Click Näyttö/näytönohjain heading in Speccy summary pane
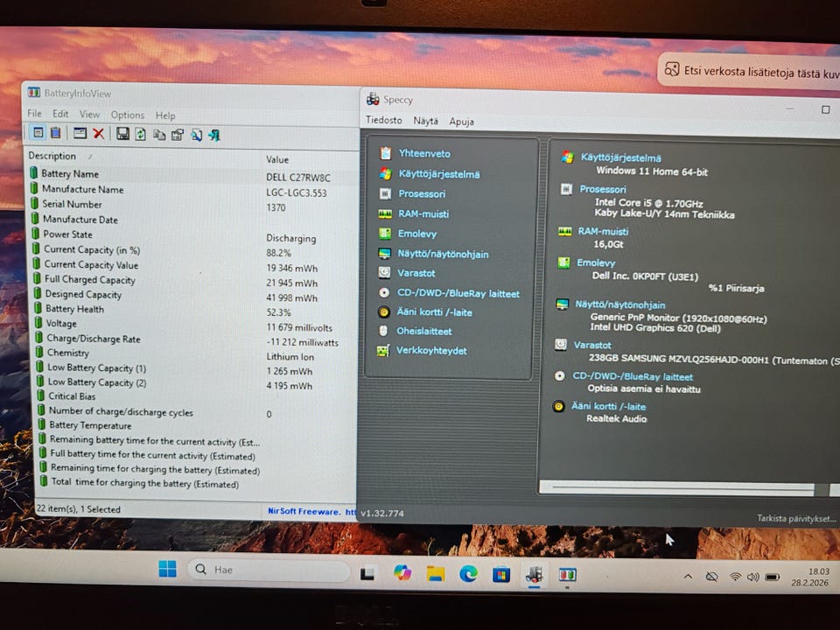 tap(619, 304)
